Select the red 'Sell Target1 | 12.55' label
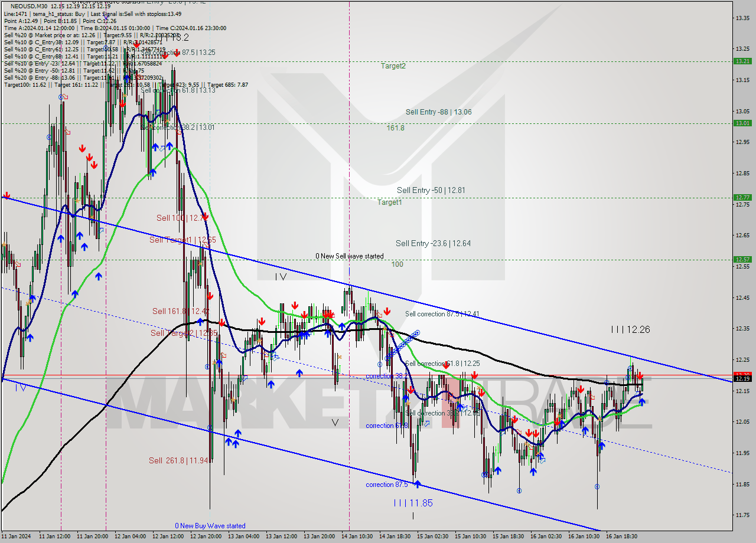The image size is (756, 543). (x=183, y=240)
